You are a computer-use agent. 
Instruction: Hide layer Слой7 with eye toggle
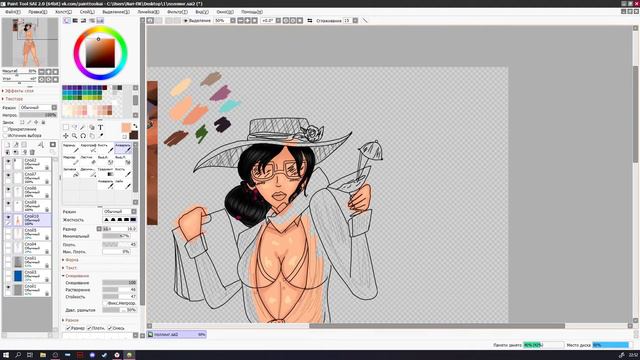tap(8, 175)
